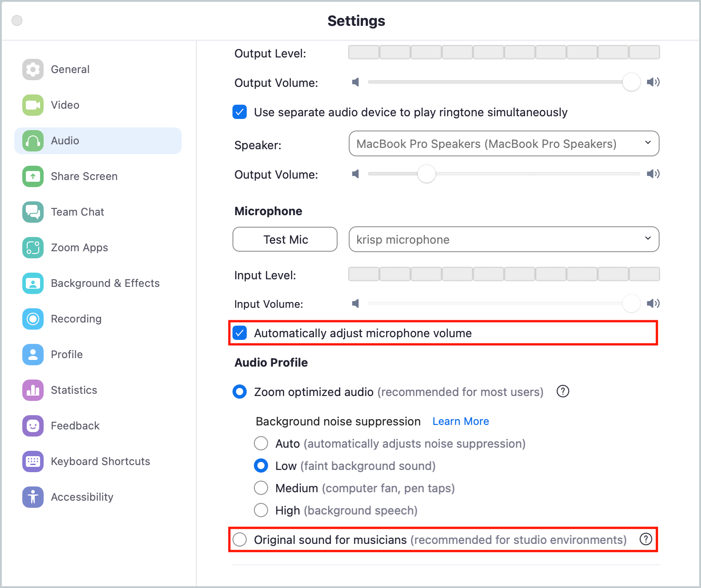Screen dimensions: 701x588
Task: Click the Background & Effects icon
Action: [33, 283]
